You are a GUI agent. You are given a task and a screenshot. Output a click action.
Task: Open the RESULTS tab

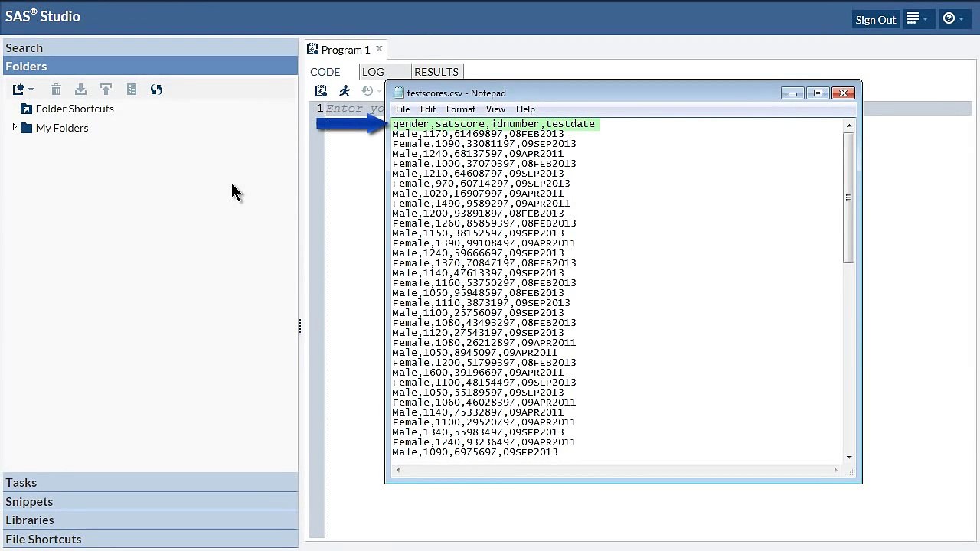(436, 72)
